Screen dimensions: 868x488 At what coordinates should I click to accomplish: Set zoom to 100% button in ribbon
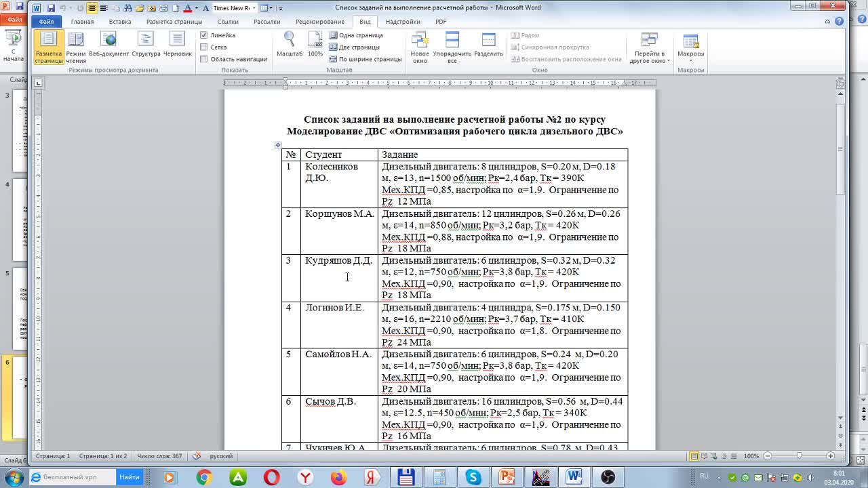(x=315, y=45)
